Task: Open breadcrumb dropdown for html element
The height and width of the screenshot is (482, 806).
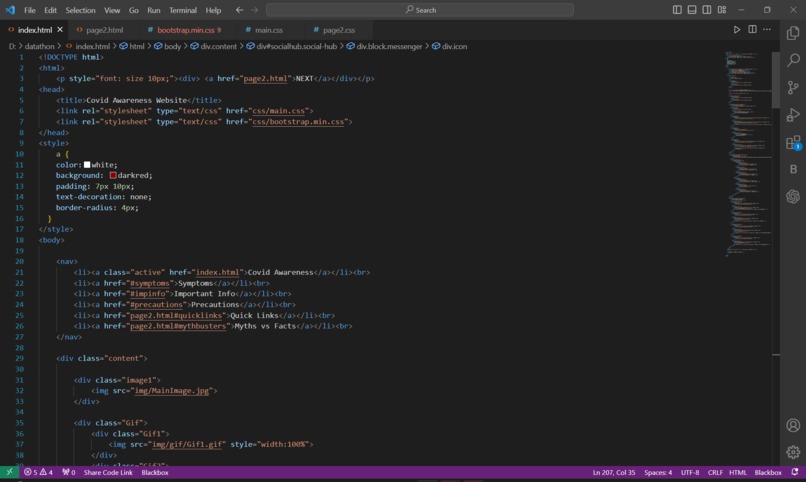Action: pos(132,46)
